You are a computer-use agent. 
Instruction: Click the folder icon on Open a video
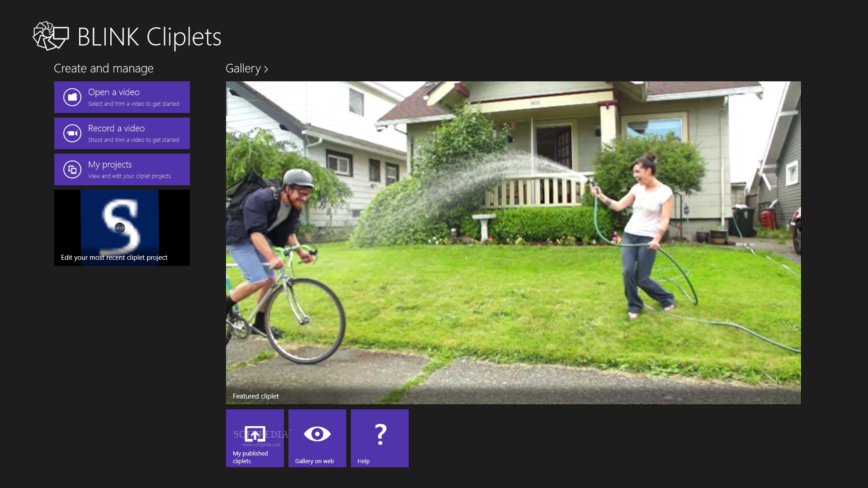[x=72, y=97]
